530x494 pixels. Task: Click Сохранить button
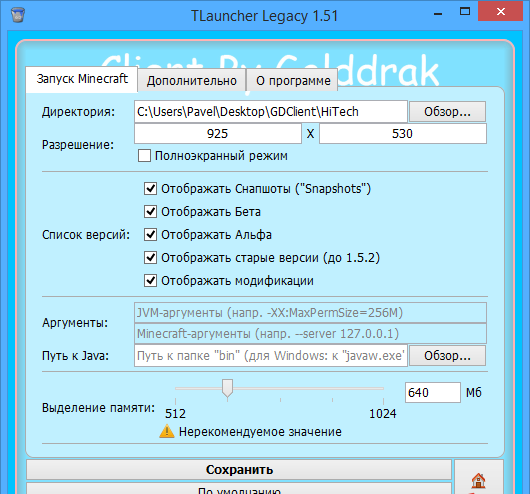pos(239,470)
